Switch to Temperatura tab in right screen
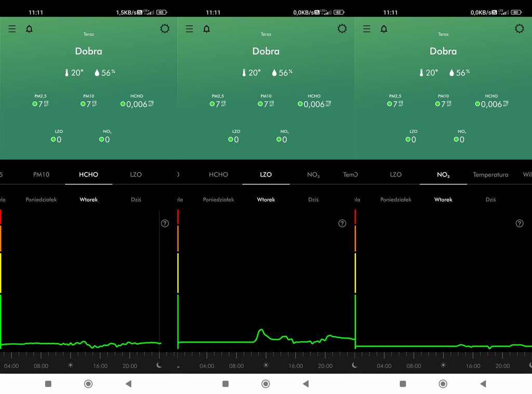The width and height of the screenshot is (532, 394). pyautogui.click(x=490, y=174)
